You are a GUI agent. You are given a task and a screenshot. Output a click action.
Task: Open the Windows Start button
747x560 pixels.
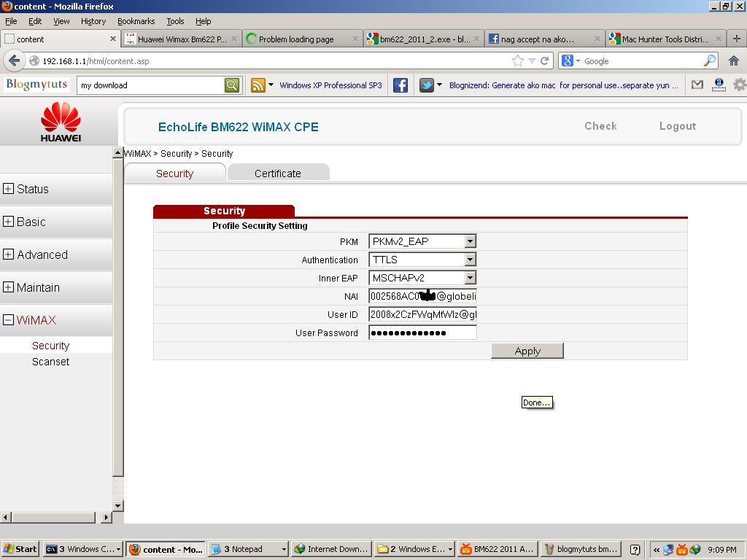[x=20, y=549]
